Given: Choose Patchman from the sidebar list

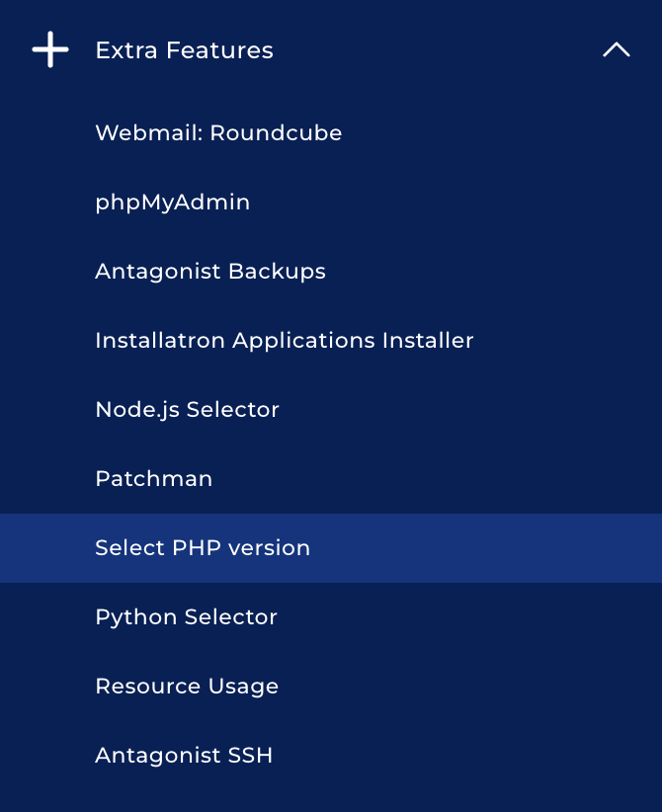Looking at the screenshot, I should [153, 478].
